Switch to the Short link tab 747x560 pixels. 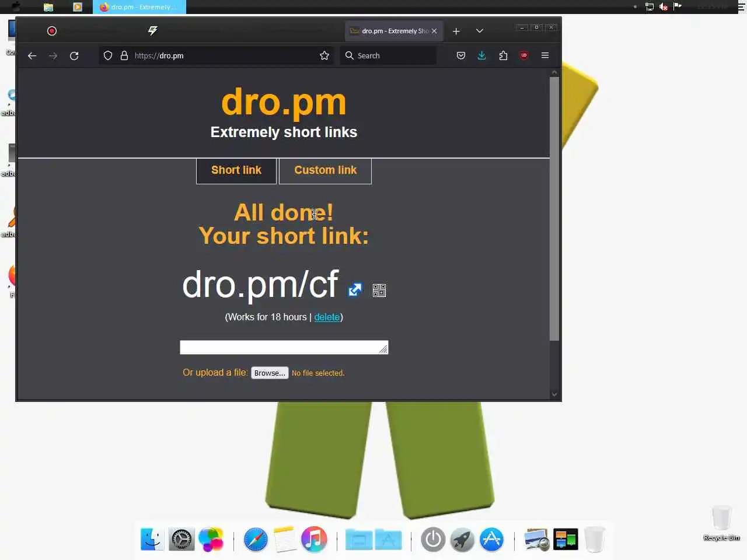pos(236,170)
